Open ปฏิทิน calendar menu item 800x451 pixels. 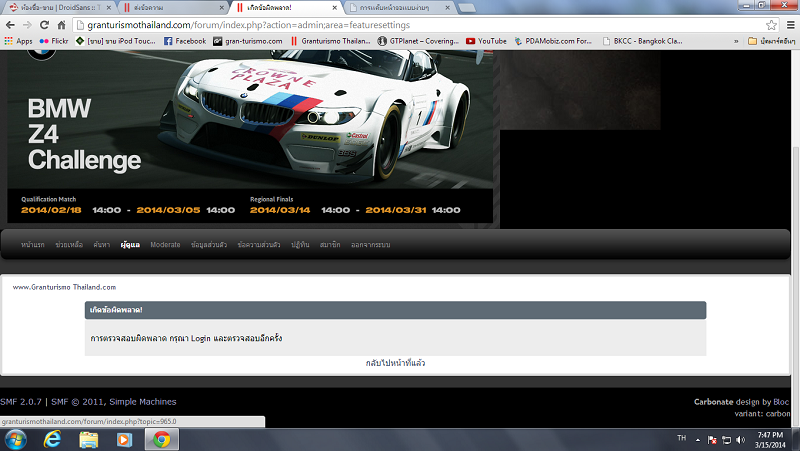(x=300, y=245)
